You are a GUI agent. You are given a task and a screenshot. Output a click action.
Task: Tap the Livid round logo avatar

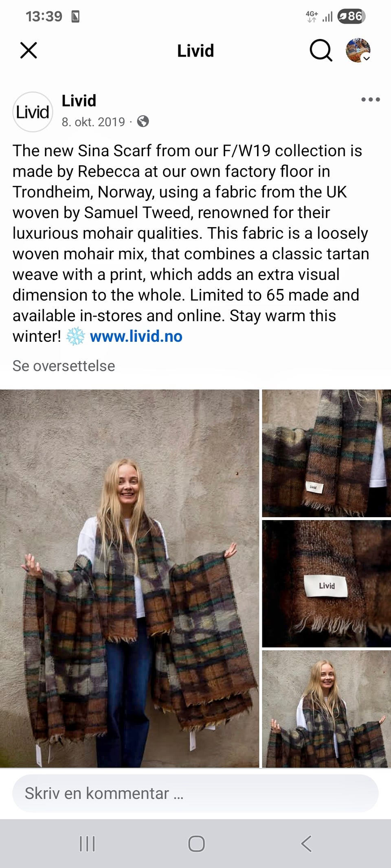[33, 112]
